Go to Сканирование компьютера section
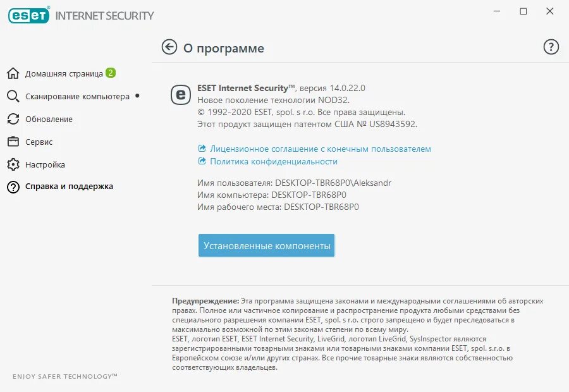 point(77,97)
